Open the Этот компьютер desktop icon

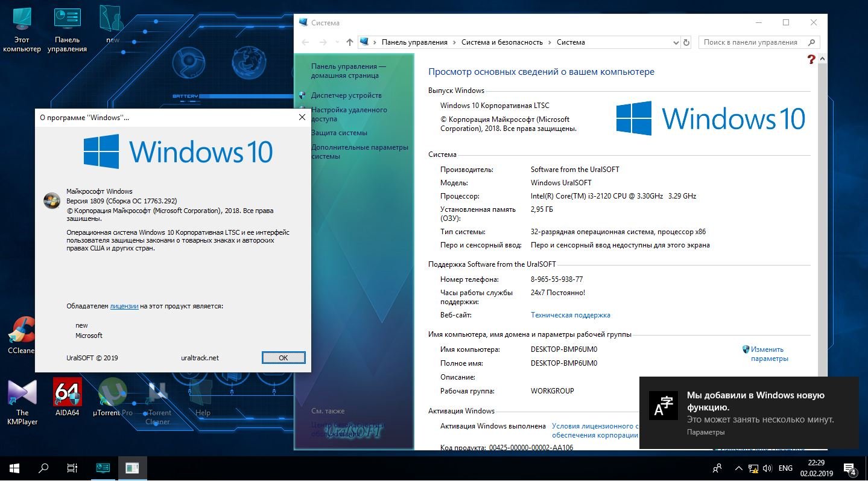[22, 30]
